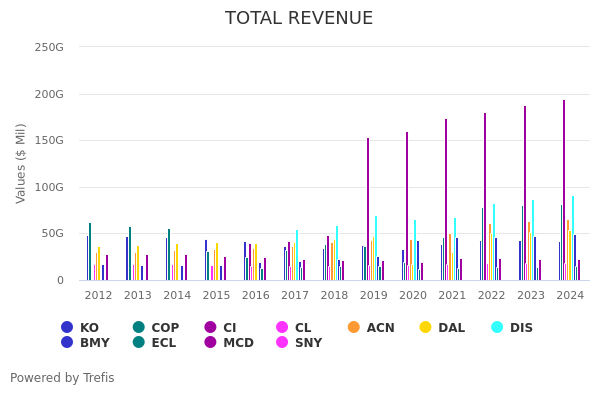Click the tall purple bar for 2021

[x=446, y=200]
